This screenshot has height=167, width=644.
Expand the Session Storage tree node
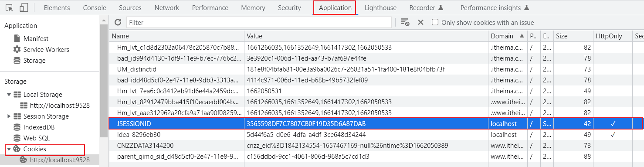[x=9, y=116]
